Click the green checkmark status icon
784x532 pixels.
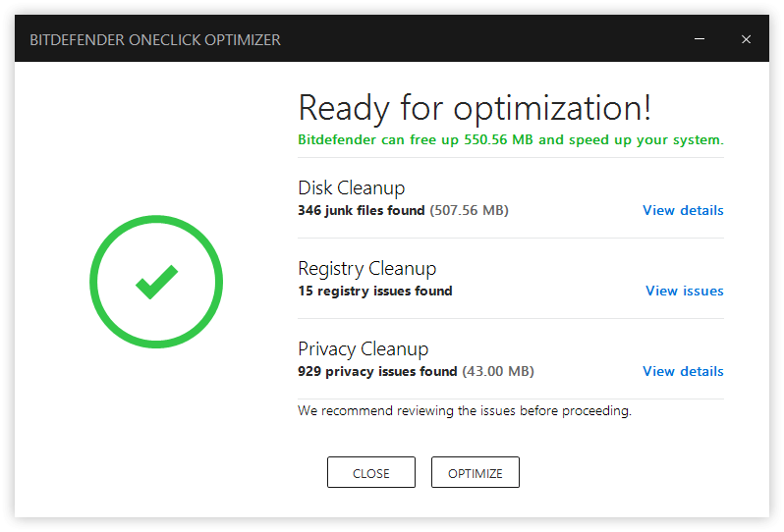(156, 283)
